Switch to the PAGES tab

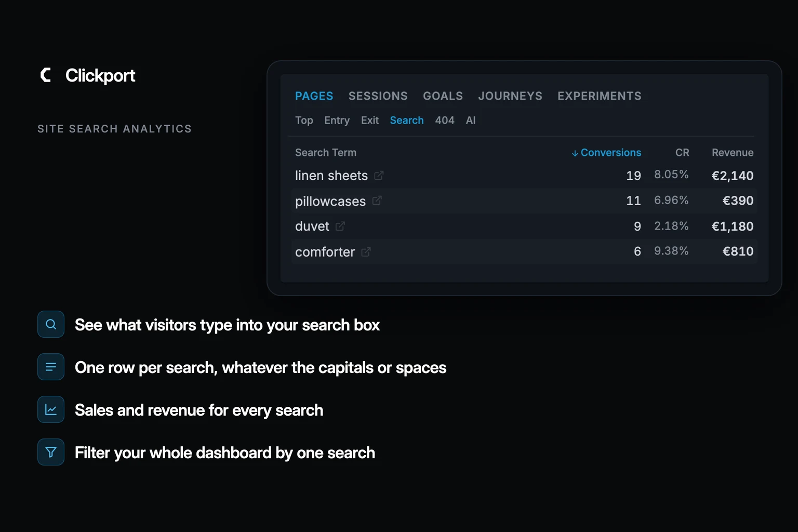(314, 96)
